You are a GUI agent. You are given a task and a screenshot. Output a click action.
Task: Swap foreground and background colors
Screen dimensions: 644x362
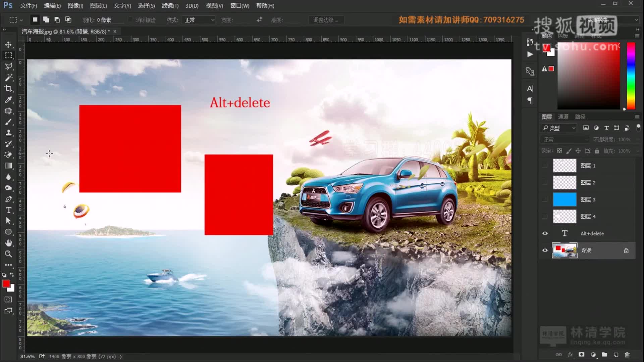coord(12,275)
